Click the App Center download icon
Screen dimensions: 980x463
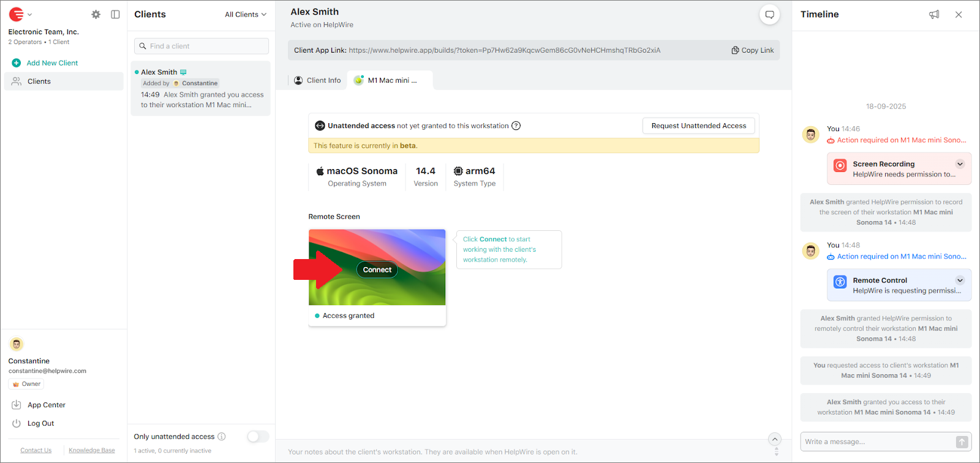click(17, 405)
